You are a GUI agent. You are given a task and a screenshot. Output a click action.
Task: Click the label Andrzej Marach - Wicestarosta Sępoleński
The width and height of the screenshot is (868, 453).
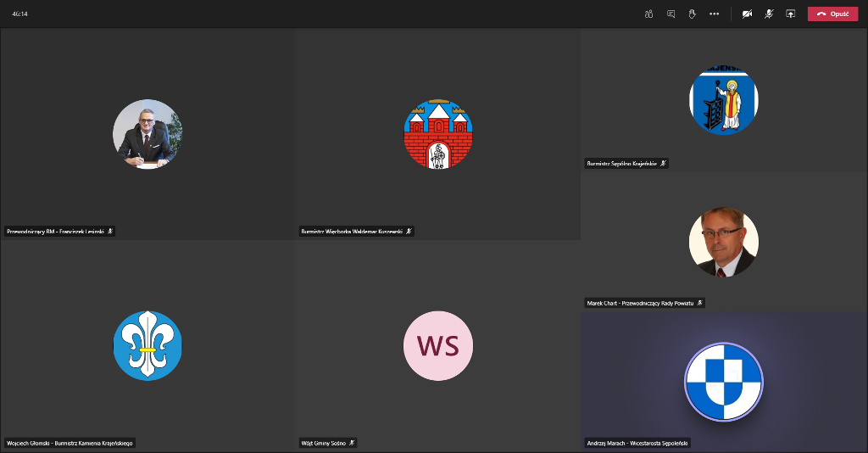click(637, 443)
